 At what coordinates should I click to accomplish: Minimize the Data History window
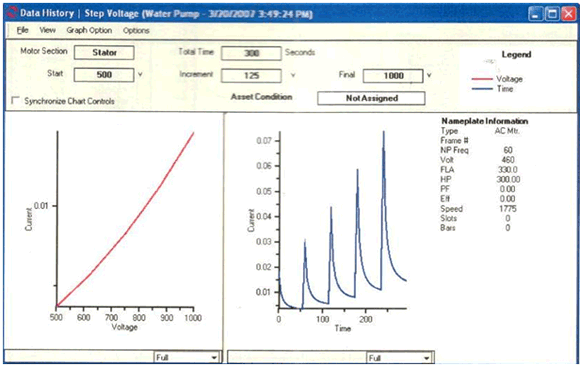click(535, 14)
